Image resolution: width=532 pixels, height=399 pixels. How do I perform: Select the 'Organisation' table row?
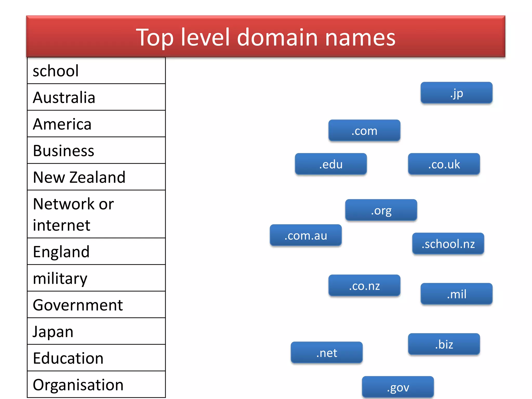(96, 384)
